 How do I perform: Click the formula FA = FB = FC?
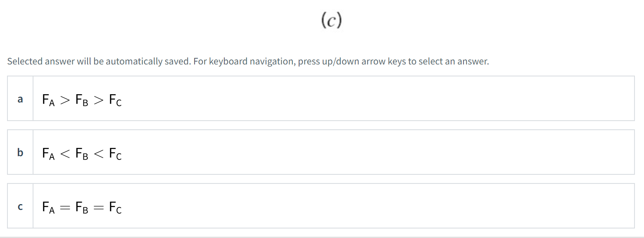81,207
